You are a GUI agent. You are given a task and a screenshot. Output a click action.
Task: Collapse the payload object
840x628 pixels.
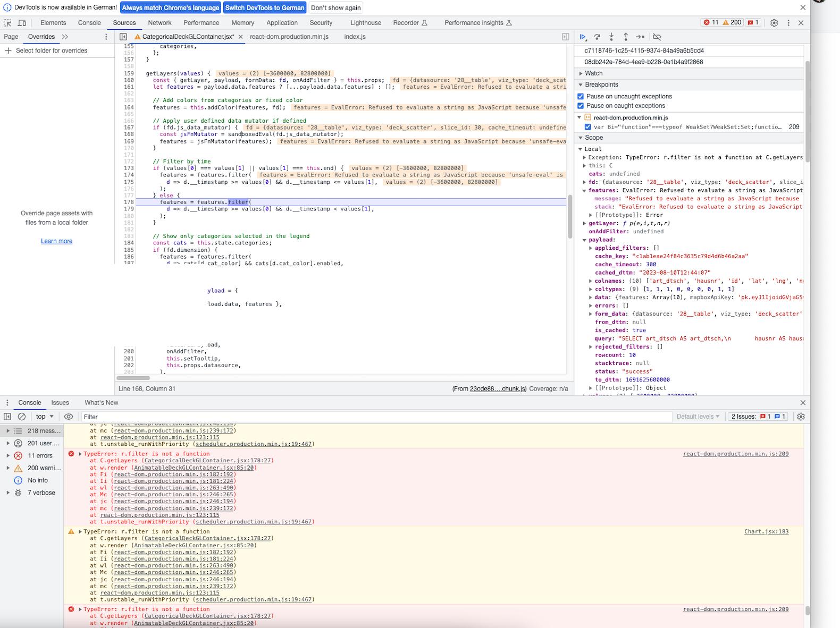(x=585, y=240)
